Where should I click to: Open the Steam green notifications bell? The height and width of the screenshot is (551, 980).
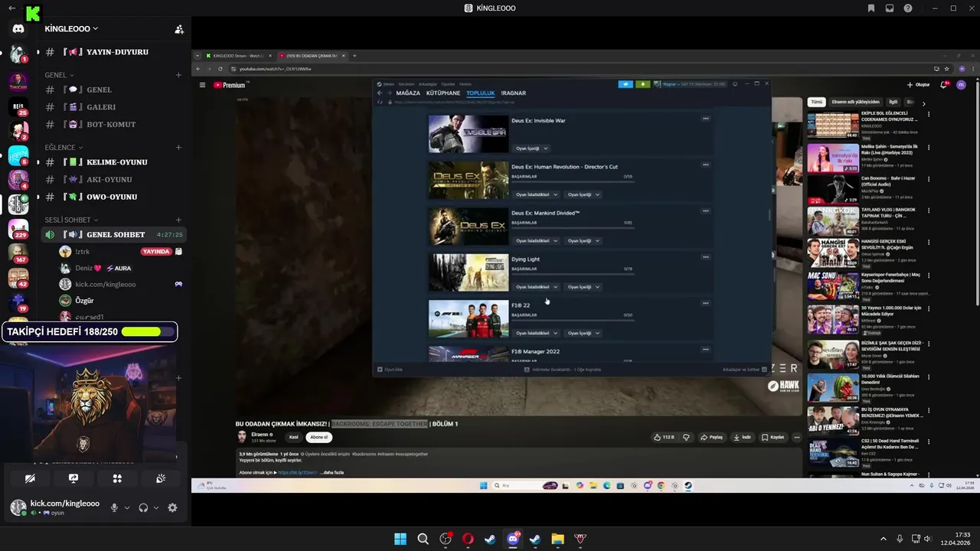[643, 84]
